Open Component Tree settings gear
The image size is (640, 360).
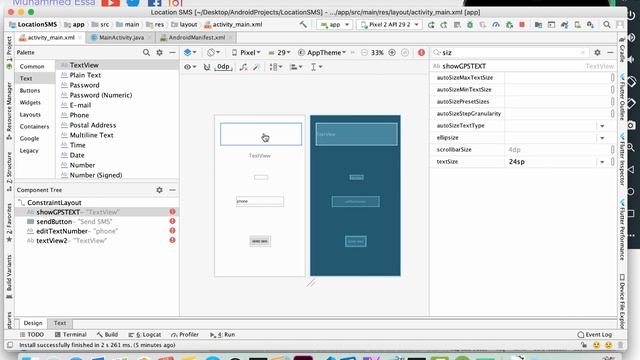point(159,190)
